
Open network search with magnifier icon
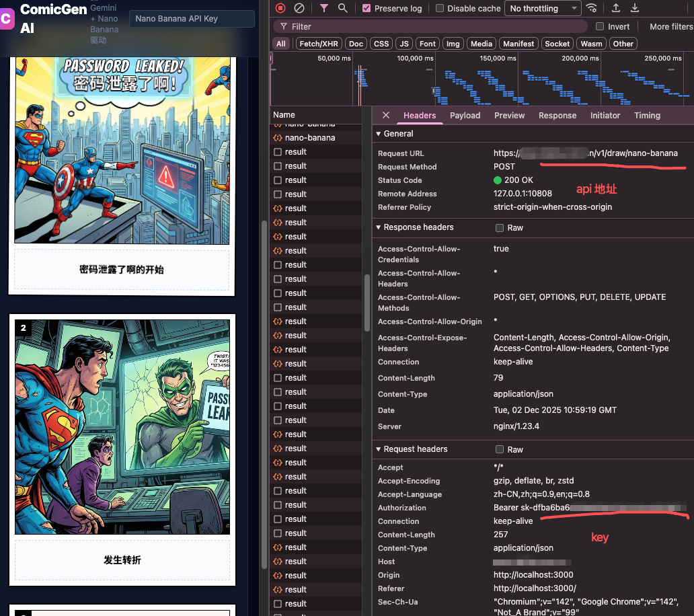click(x=343, y=8)
